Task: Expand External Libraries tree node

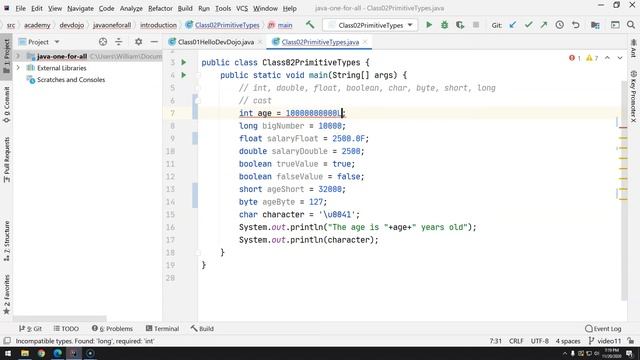Action: click(x=18, y=68)
